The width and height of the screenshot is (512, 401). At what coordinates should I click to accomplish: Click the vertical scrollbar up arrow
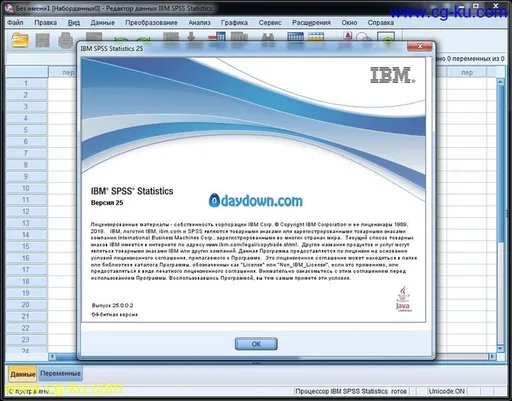[x=500, y=82]
